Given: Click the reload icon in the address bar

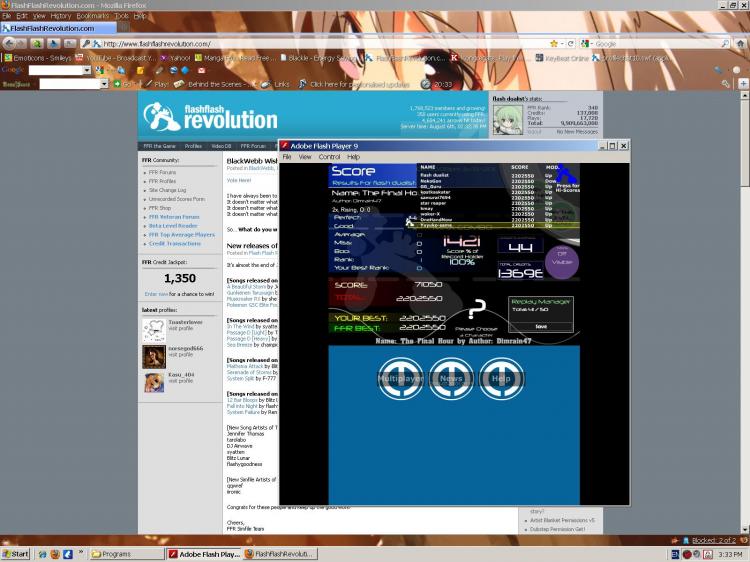Looking at the screenshot, I should (570, 44).
